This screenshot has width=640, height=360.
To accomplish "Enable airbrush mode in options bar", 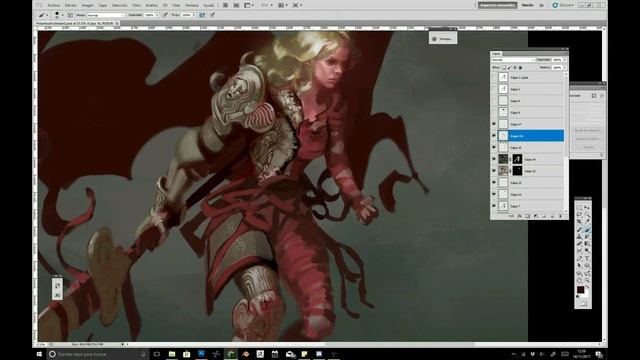I will (202, 15).
